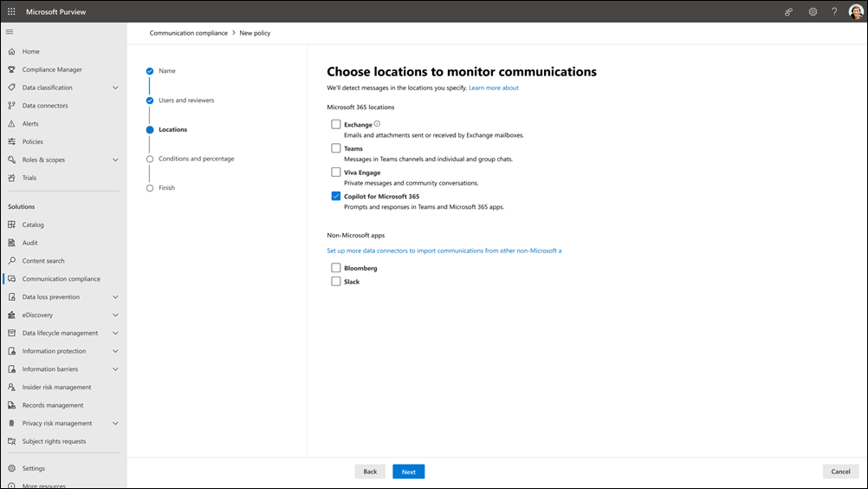Open the help question mark icon
The height and width of the screenshot is (489, 868).
coord(834,11)
